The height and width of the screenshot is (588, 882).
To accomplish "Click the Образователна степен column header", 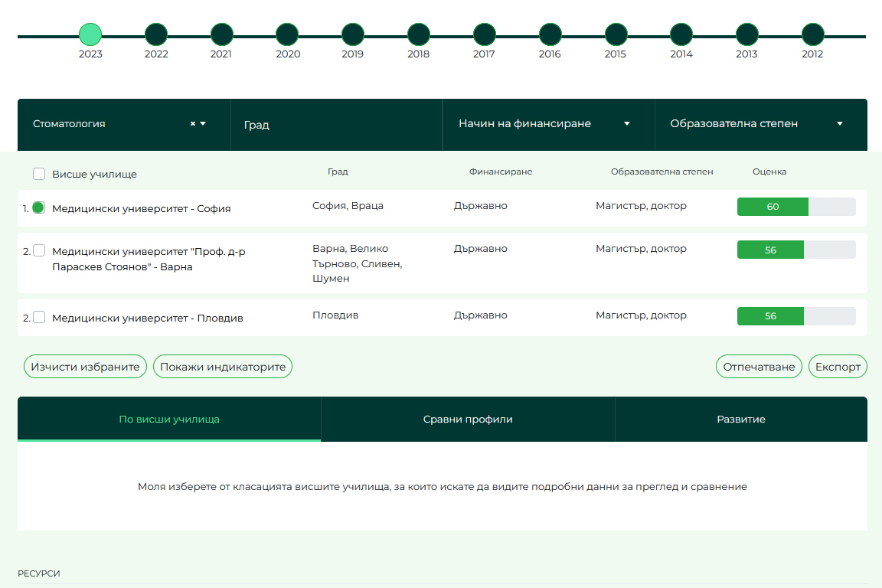I will coord(662,171).
